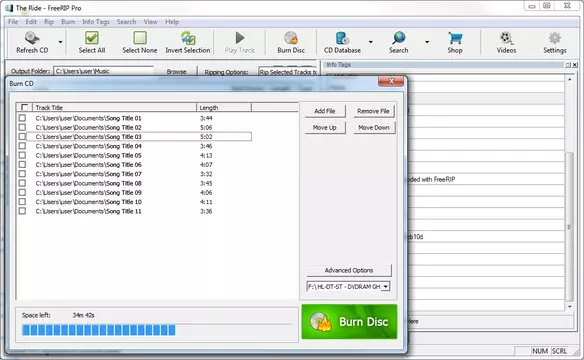Open the dropdown arrow next to Refresh CD

[x=60, y=42]
